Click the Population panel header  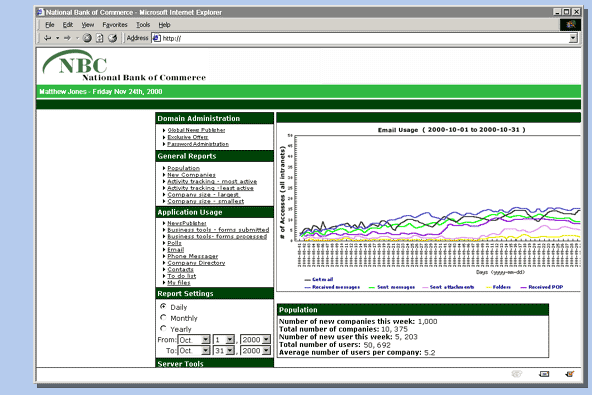pyautogui.click(x=413, y=310)
